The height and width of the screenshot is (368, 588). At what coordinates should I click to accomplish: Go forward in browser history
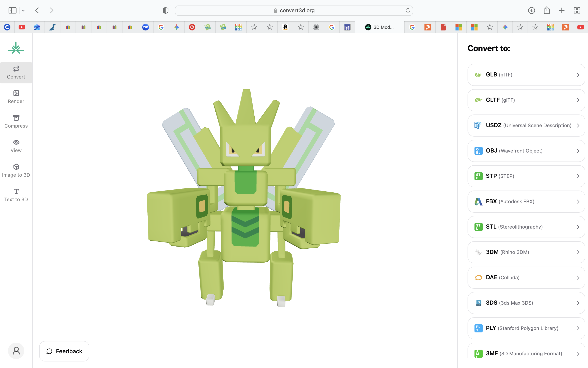pyautogui.click(x=51, y=10)
